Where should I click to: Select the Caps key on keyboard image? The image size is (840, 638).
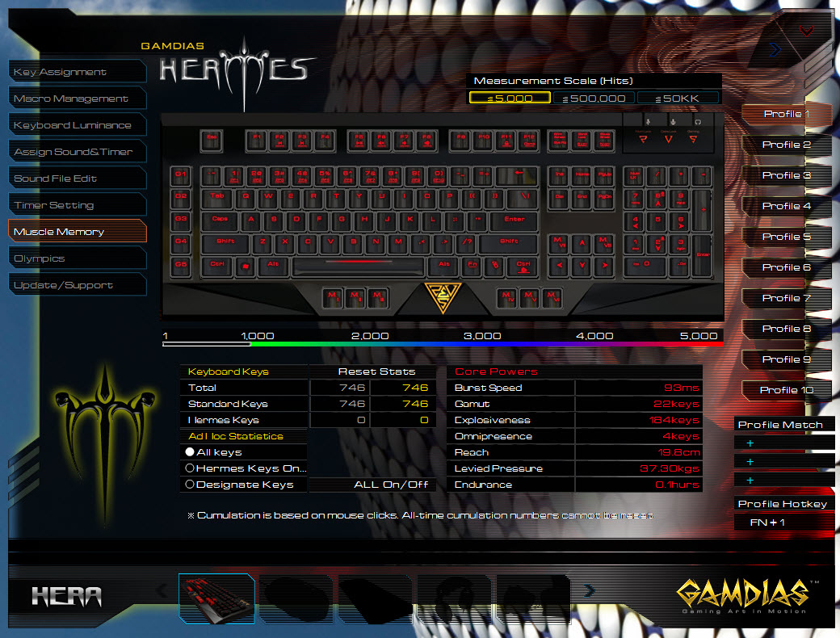coord(220,220)
